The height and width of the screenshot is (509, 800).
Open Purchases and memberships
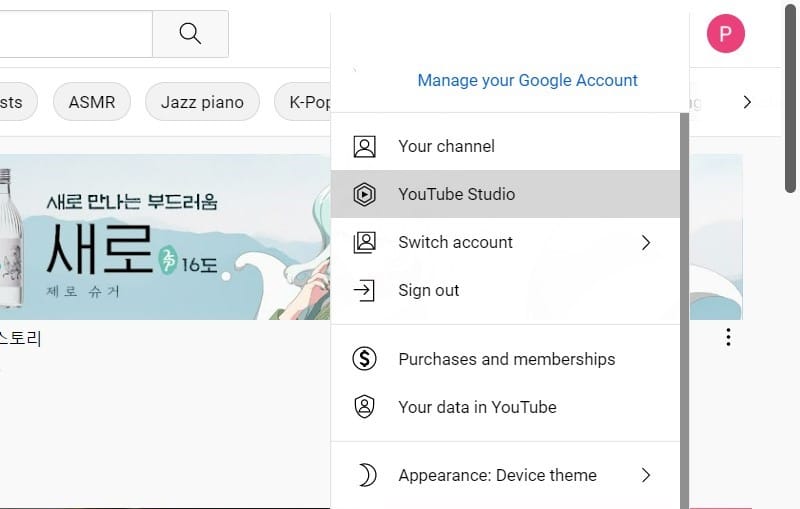point(505,359)
